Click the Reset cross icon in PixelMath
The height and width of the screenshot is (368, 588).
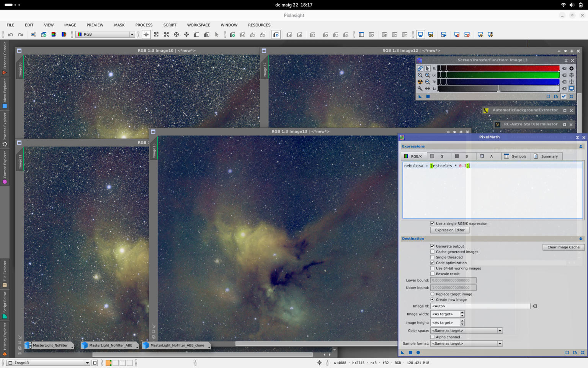tap(583, 352)
